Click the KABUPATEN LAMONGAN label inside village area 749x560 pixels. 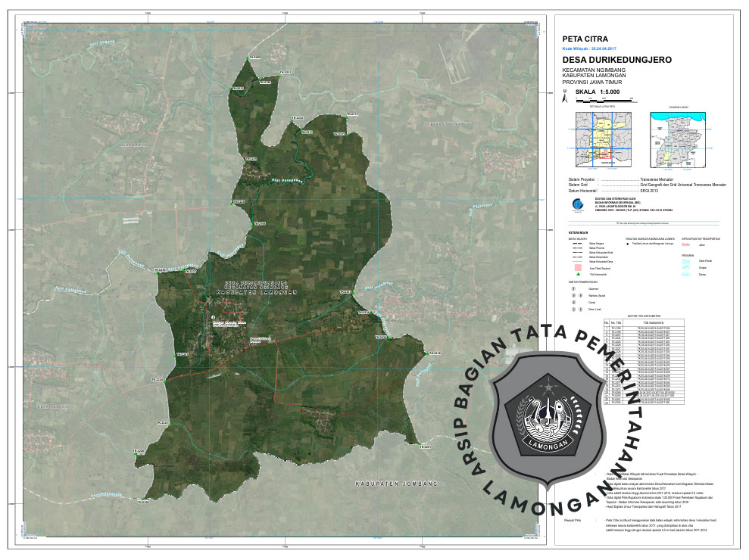257,291
